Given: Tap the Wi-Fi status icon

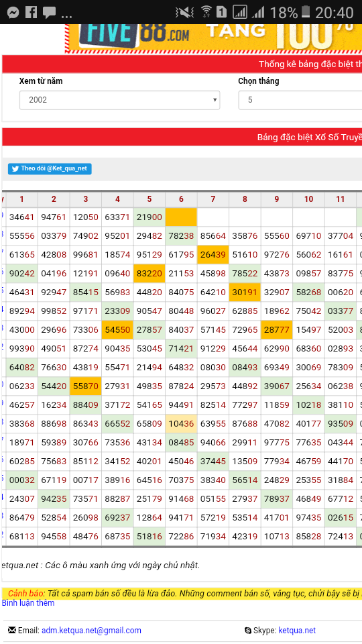Looking at the screenshot, I should pyautogui.click(x=206, y=12).
